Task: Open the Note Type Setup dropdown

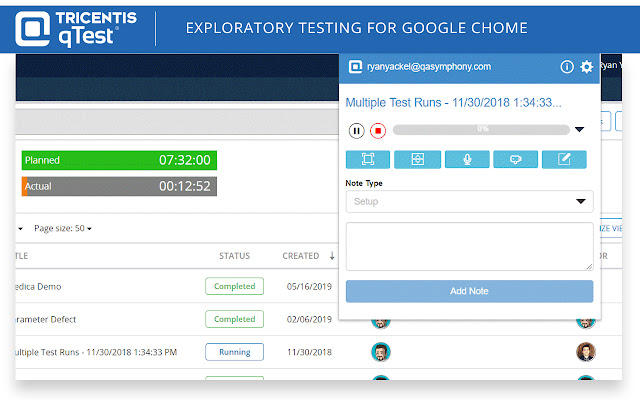Action: point(469,201)
